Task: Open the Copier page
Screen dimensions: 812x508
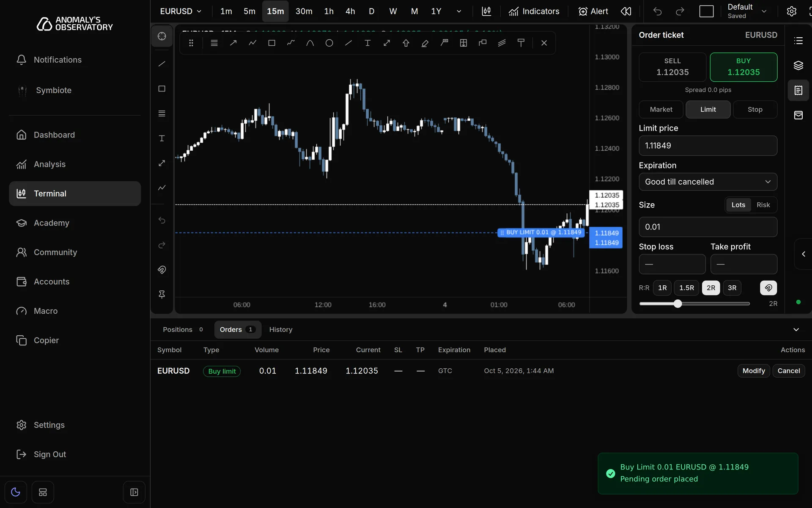Action: (x=75, y=340)
